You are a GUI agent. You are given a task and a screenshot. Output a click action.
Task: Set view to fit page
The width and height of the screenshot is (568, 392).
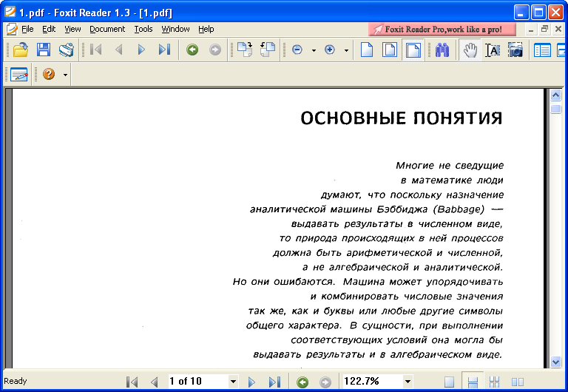(x=390, y=50)
